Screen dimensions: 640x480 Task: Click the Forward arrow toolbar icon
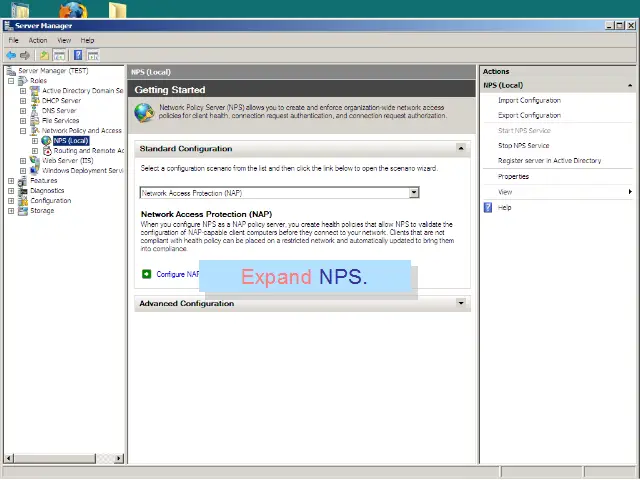pos(26,55)
